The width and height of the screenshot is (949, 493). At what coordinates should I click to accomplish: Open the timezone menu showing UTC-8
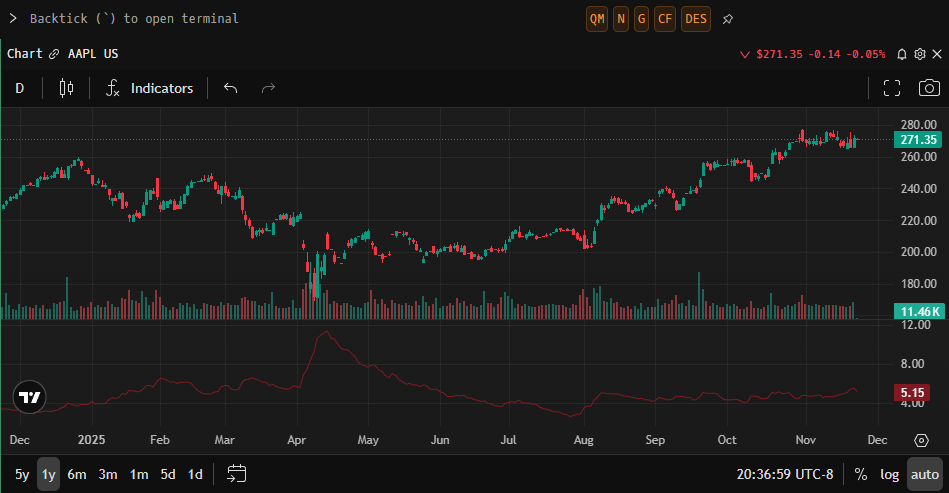click(784, 474)
